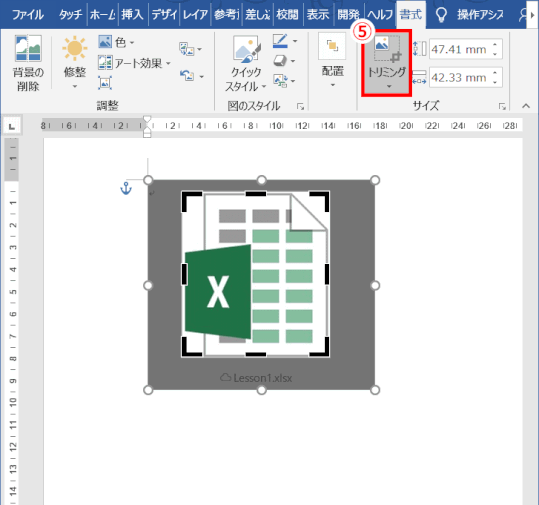Switch to the レイアウト tab
539x505 pixels.
tap(195, 15)
